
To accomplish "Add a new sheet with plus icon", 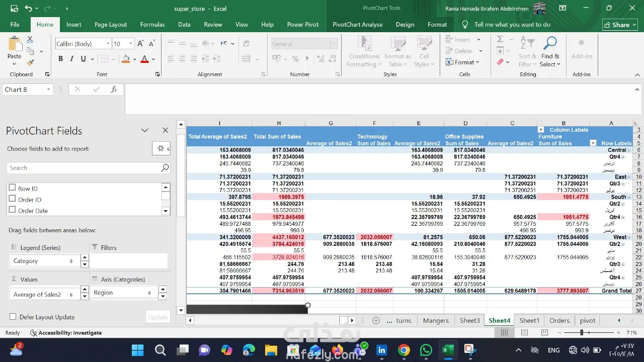I will pyautogui.click(x=376, y=320).
